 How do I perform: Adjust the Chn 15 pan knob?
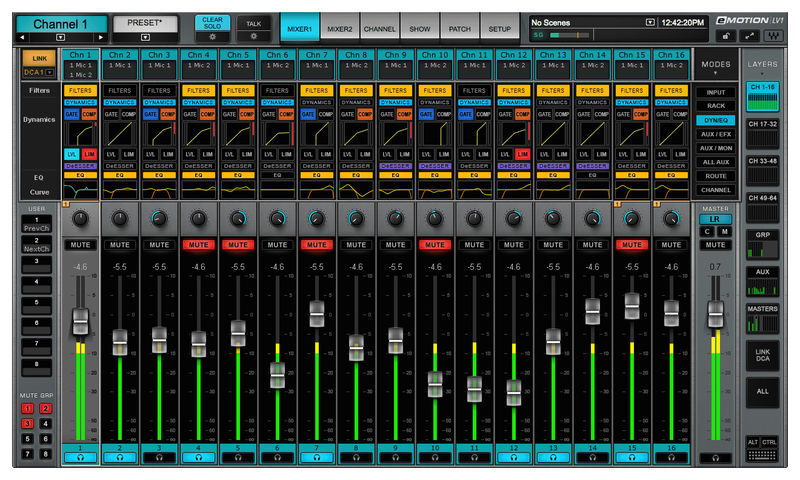pos(632,219)
